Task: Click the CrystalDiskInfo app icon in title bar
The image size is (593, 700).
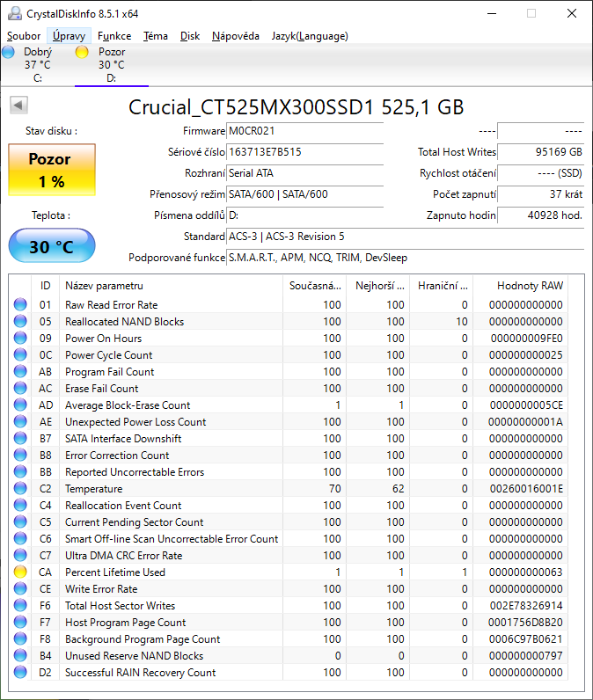Action: pos(15,13)
